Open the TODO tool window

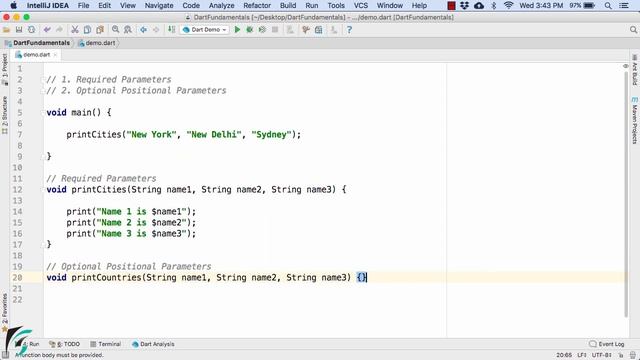64,344
